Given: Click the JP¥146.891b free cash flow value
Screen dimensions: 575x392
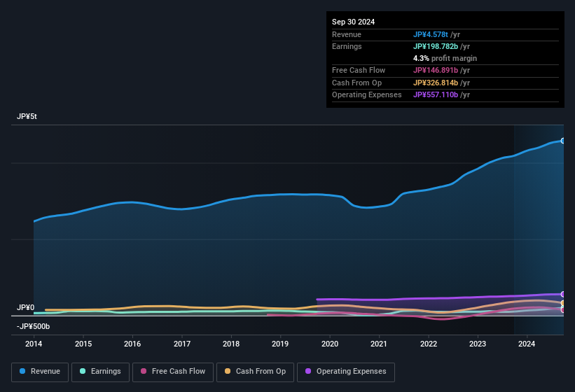Looking at the screenshot, I should click(x=436, y=70).
